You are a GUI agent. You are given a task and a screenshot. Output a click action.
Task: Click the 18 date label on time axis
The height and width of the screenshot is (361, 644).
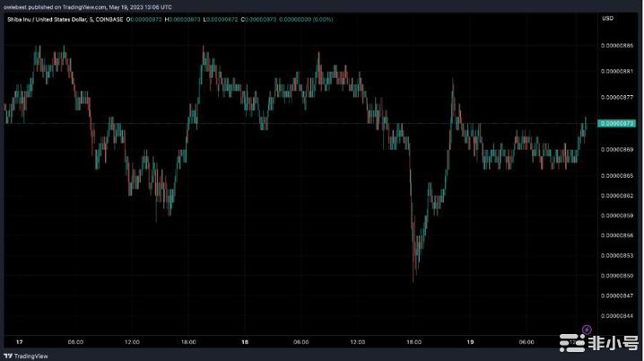[x=244, y=342]
